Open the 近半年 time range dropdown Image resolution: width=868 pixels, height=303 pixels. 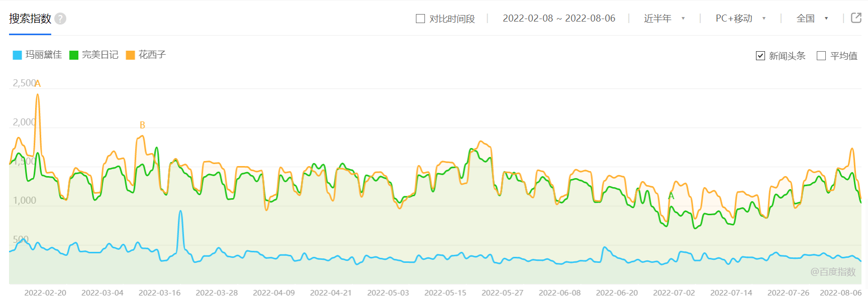(x=664, y=19)
